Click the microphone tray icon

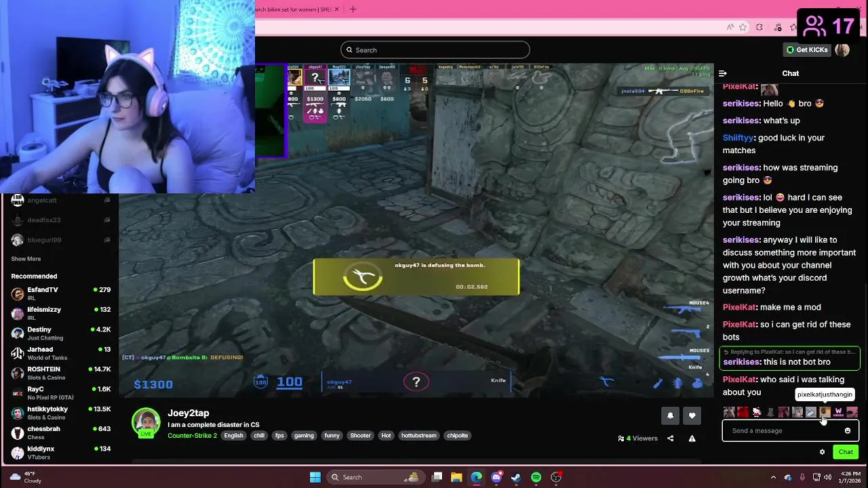tap(802, 477)
